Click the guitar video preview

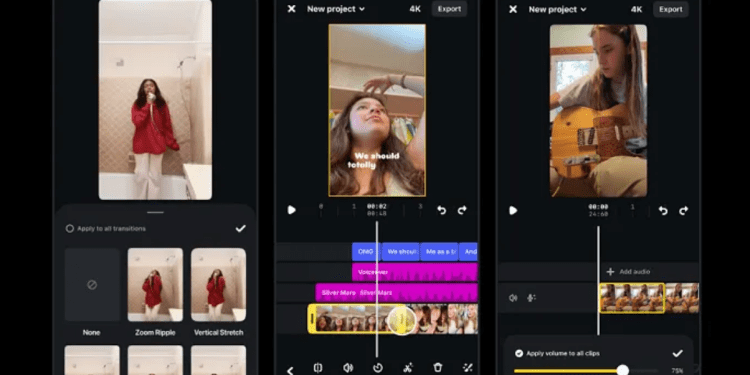(x=598, y=111)
